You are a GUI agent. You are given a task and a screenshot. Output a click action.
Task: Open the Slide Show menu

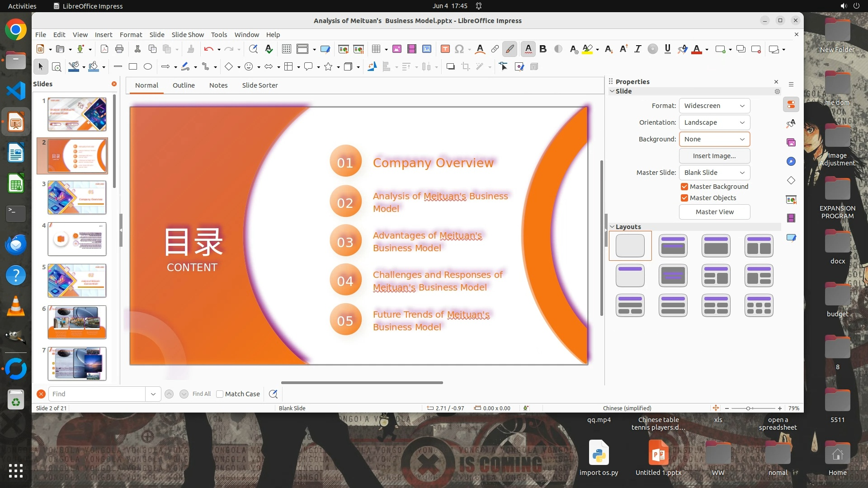[x=187, y=34]
